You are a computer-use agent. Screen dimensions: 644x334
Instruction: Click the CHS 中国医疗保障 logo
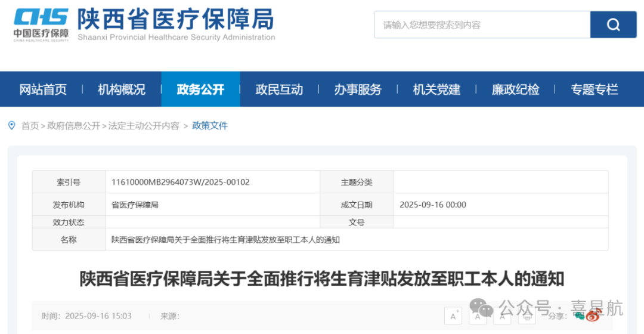(41, 24)
